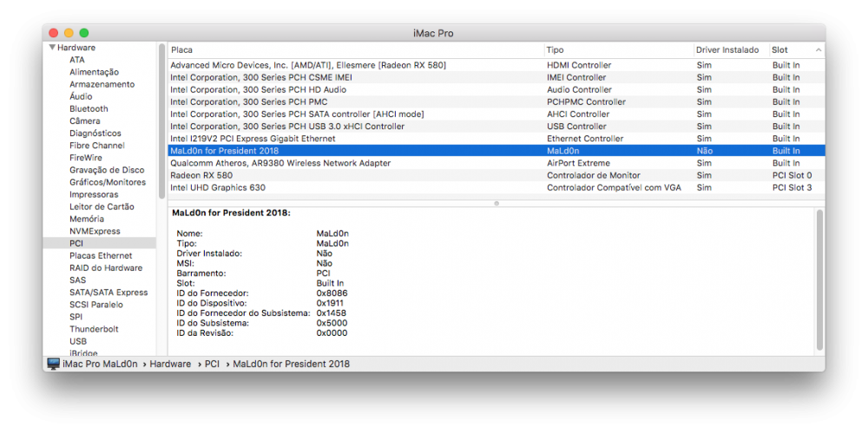Select the Radeon RX 580 row

pos(496,175)
